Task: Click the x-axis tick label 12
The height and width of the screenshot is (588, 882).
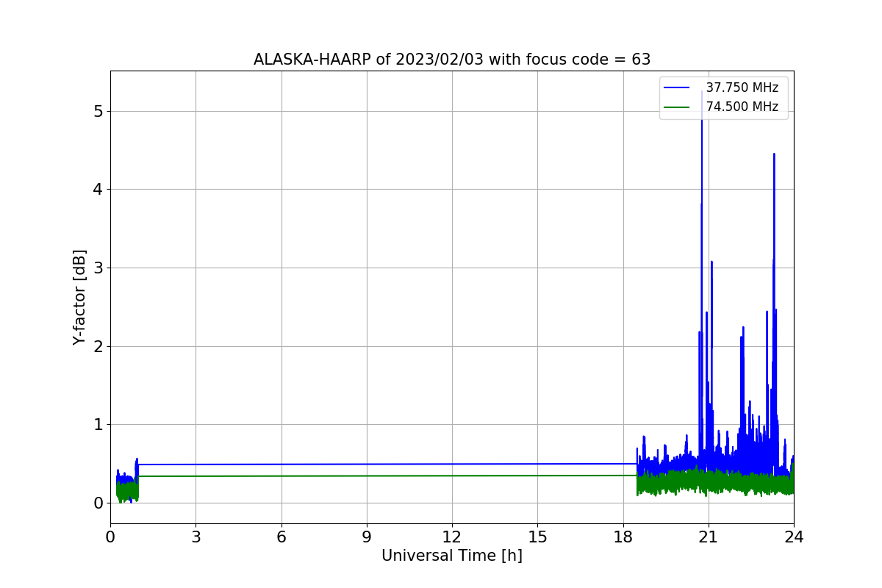Action: coord(452,537)
